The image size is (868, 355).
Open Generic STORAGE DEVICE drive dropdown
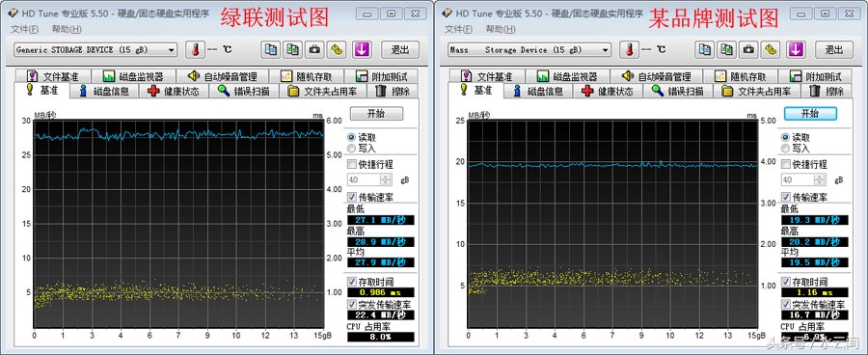coord(95,50)
